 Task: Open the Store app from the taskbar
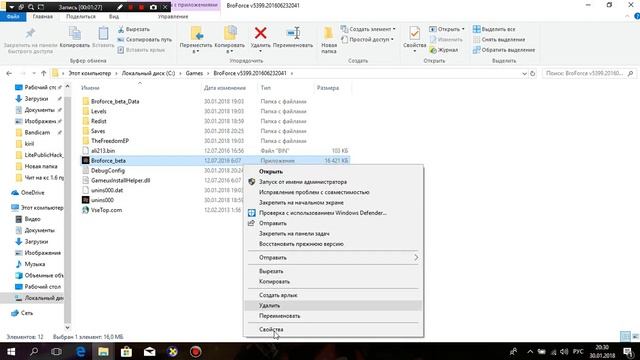[126, 351]
